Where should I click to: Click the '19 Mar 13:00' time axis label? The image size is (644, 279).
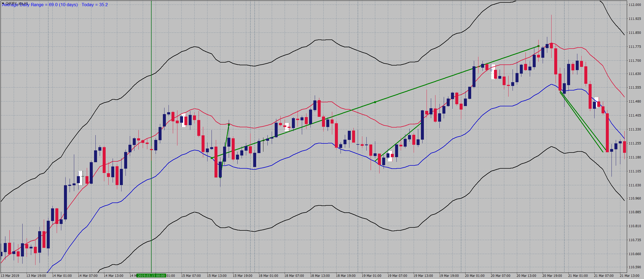click(x=423, y=276)
